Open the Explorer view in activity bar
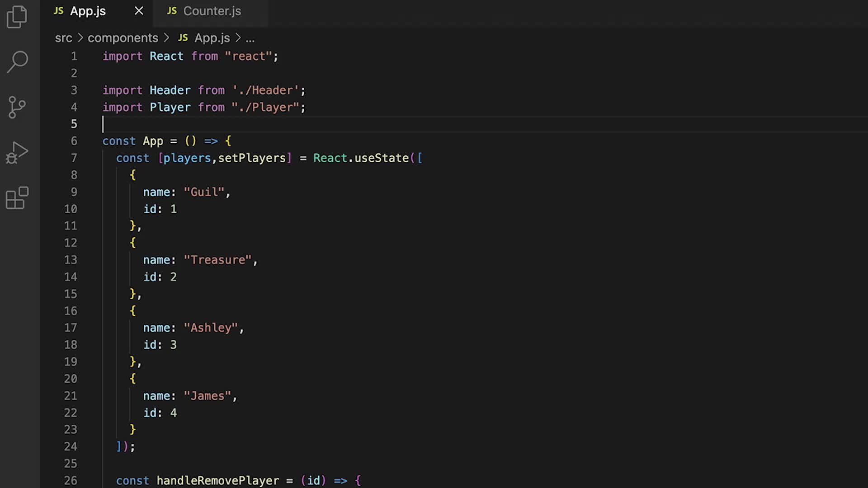The width and height of the screenshot is (868, 488). [17, 17]
